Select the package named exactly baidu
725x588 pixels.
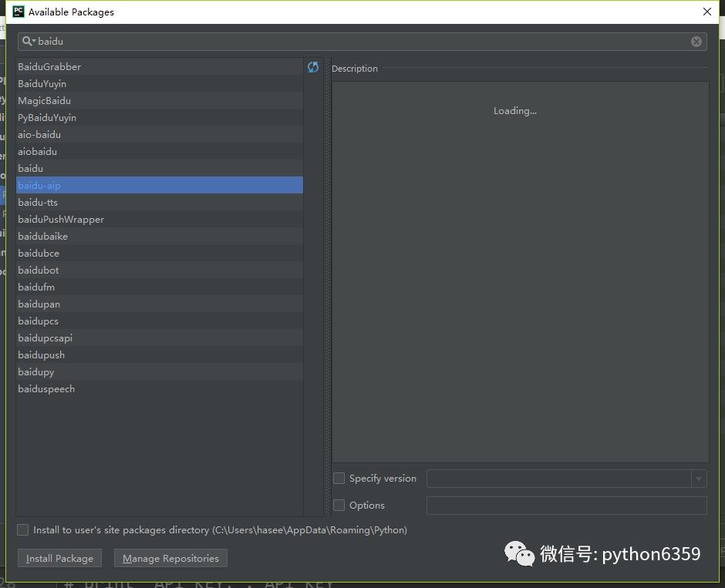pos(160,168)
